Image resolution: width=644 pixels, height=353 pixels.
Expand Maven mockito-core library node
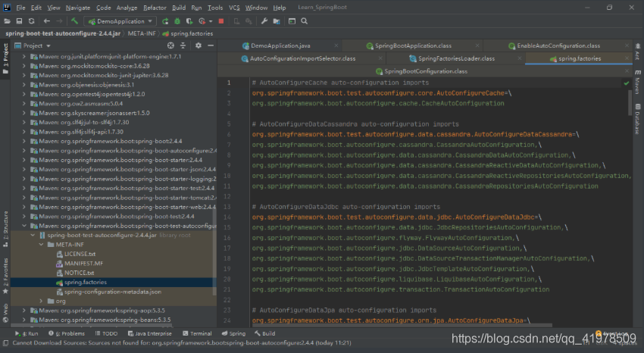click(23, 66)
